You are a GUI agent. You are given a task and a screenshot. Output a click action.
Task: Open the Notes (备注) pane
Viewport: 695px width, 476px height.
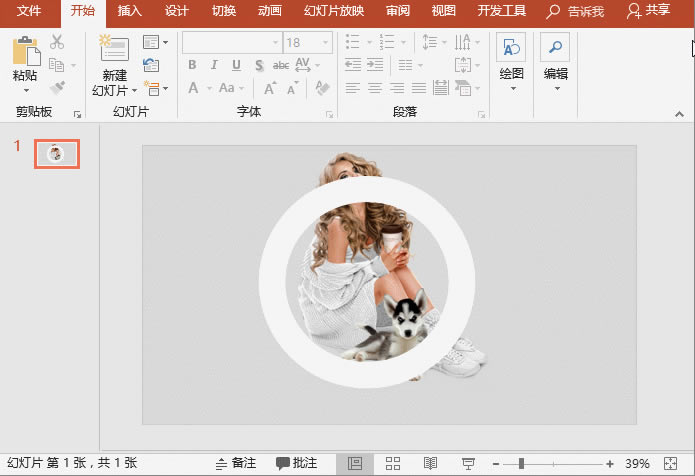(235, 463)
